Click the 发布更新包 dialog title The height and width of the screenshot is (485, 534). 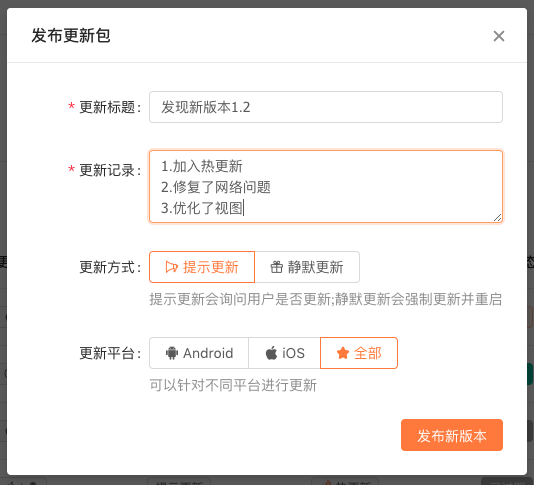(x=71, y=36)
